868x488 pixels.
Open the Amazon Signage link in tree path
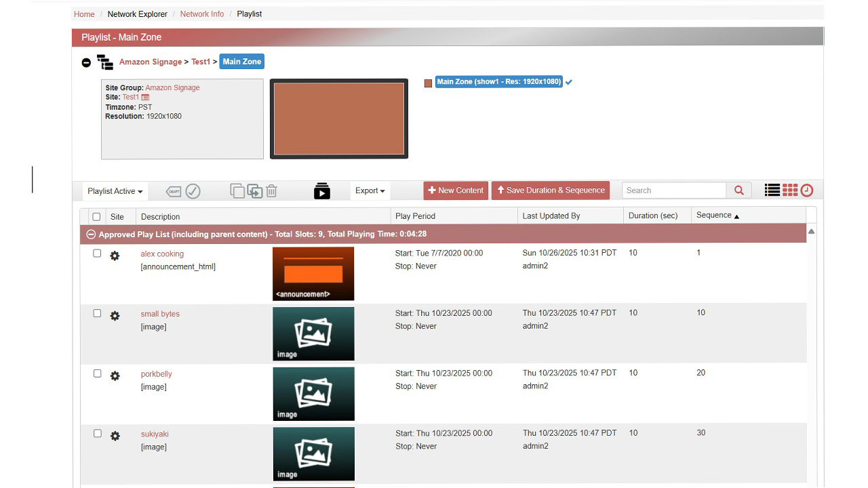pyautogui.click(x=151, y=62)
